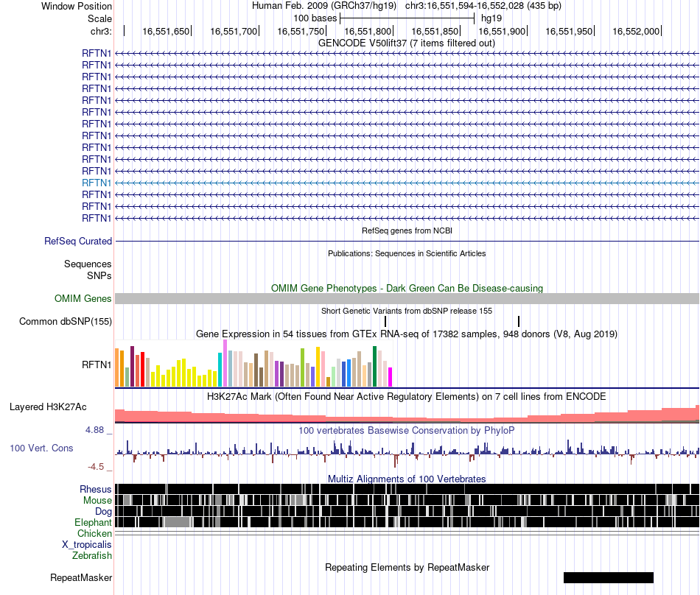Click the Elephant alignment row

click(407, 522)
